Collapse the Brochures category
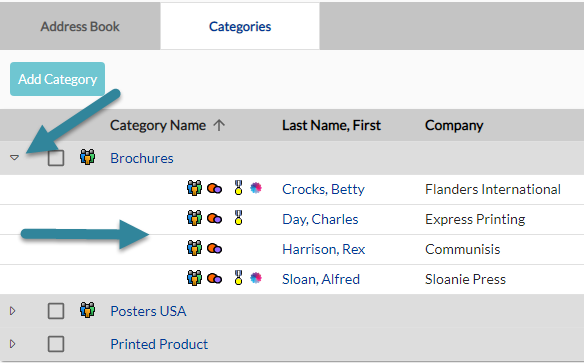Image resolution: width=584 pixels, height=363 pixels. click(14, 158)
